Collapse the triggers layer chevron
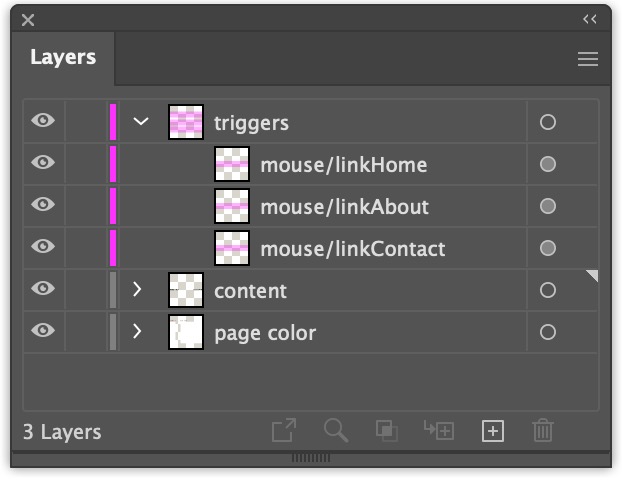This screenshot has height=482, width=622. tap(141, 122)
